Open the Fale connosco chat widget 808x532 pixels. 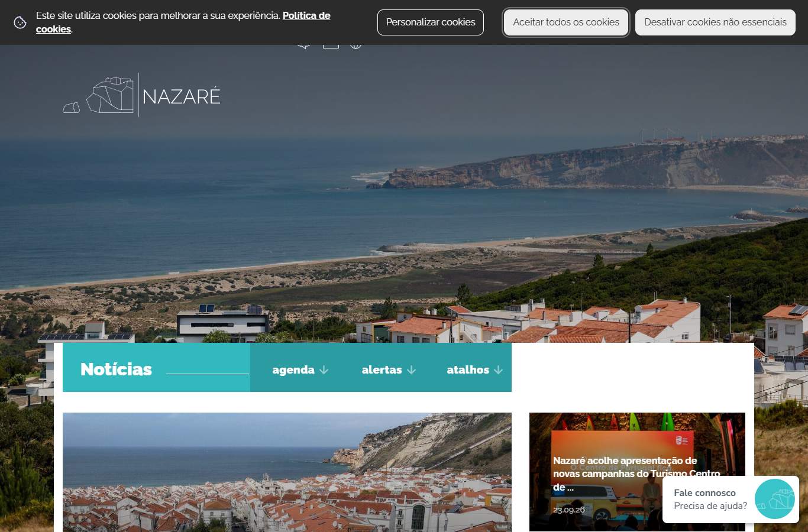pos(732,499)
